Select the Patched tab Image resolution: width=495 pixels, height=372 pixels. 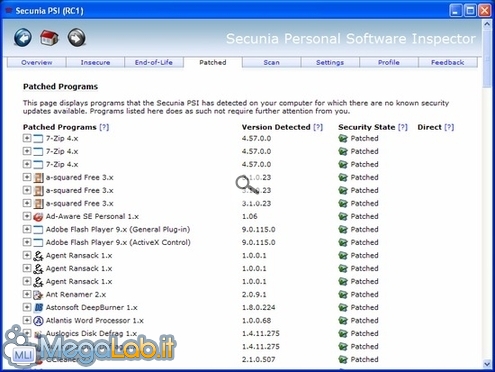[x=213, y=62]
